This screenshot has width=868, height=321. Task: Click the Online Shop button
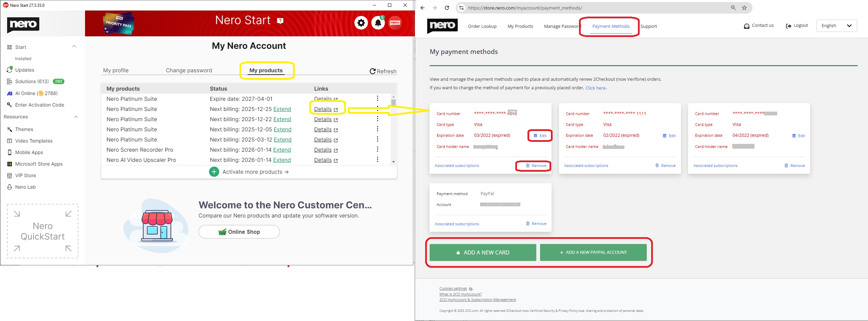pyautogui.click(x=239, y=232)
